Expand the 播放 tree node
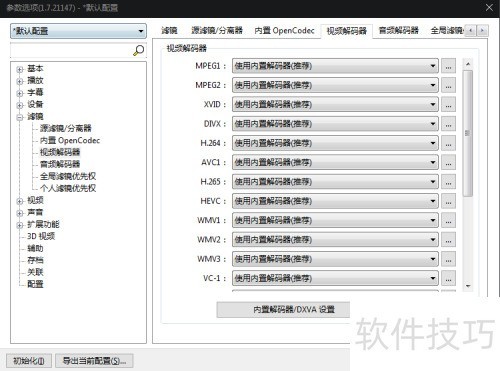The height and width of the screenshot is (371, 500). point(20,81)
